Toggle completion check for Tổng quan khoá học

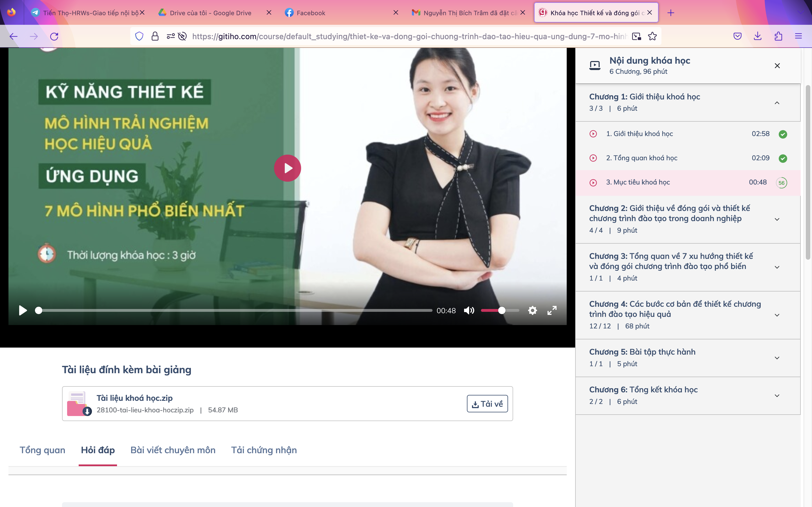point(783,158)
